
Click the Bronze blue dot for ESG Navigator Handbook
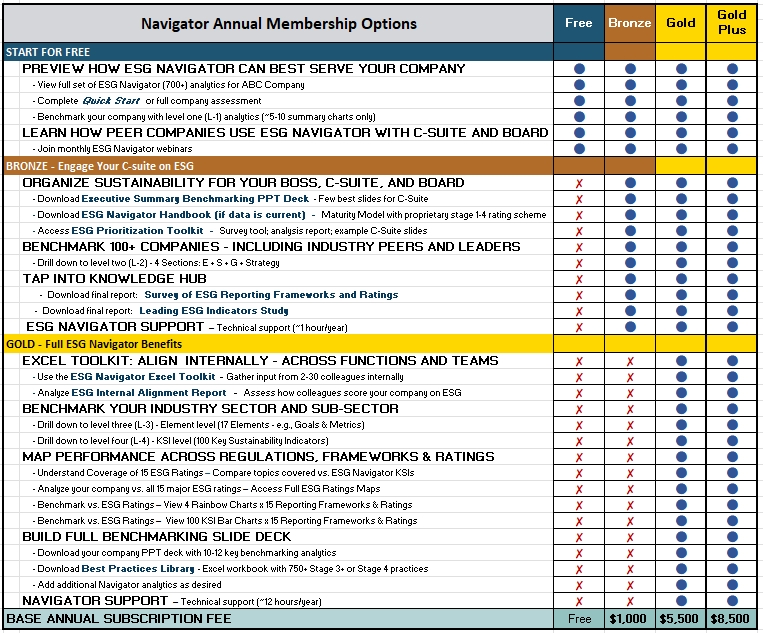(630, 214)
